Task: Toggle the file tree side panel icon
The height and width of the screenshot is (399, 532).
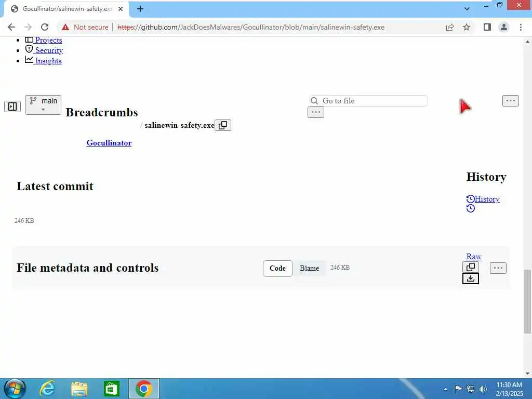Action: coord(12,107)
